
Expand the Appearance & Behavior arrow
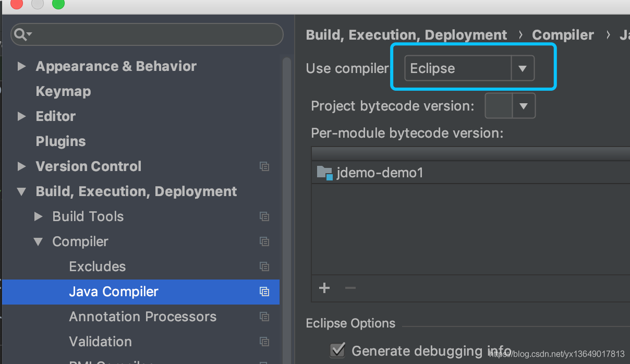[21, 66]
